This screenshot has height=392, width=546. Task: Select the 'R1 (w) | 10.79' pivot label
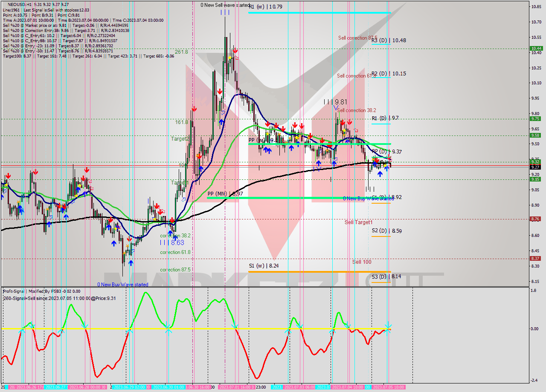[x=266, y=7]
